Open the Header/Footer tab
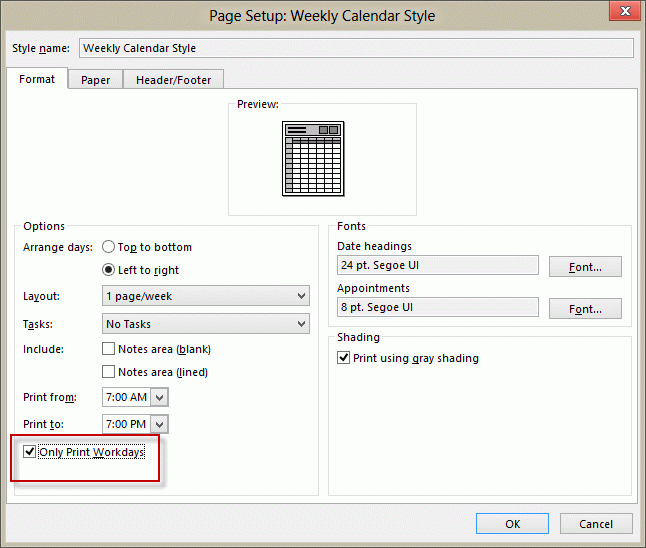The width and height of the screenshot is (646, 548). [x=173, y=80]
